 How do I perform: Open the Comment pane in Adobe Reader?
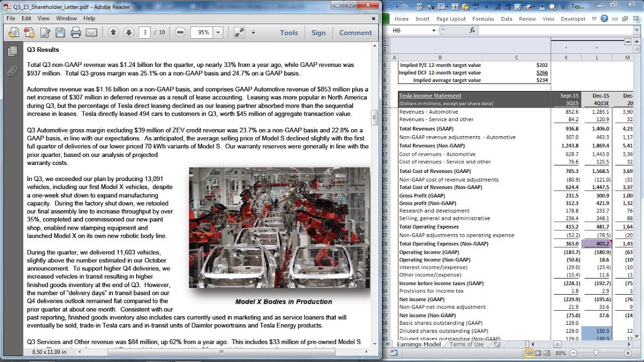(356, 33)
